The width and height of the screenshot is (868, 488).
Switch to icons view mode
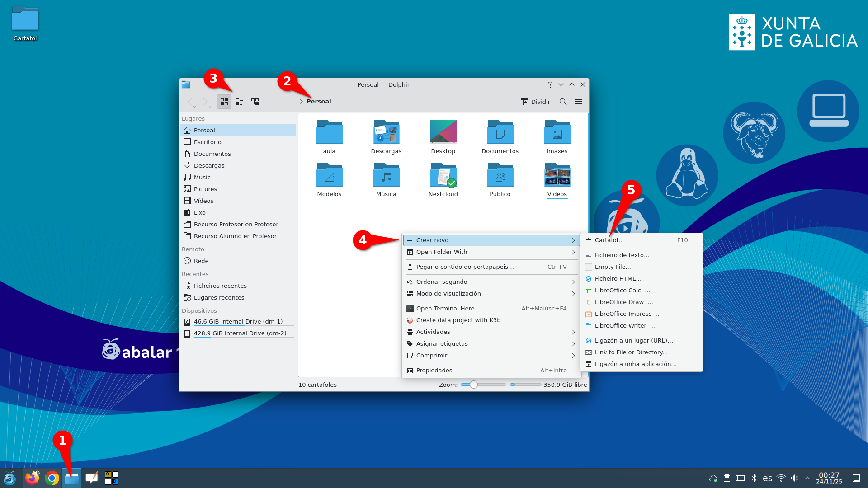coord(224,102)
